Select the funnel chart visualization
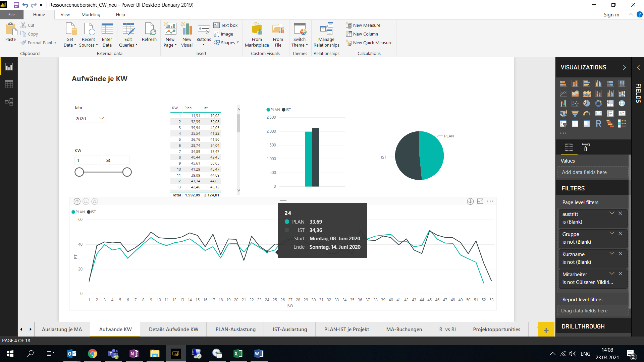 pyautogui.click(x=575, y=114)
